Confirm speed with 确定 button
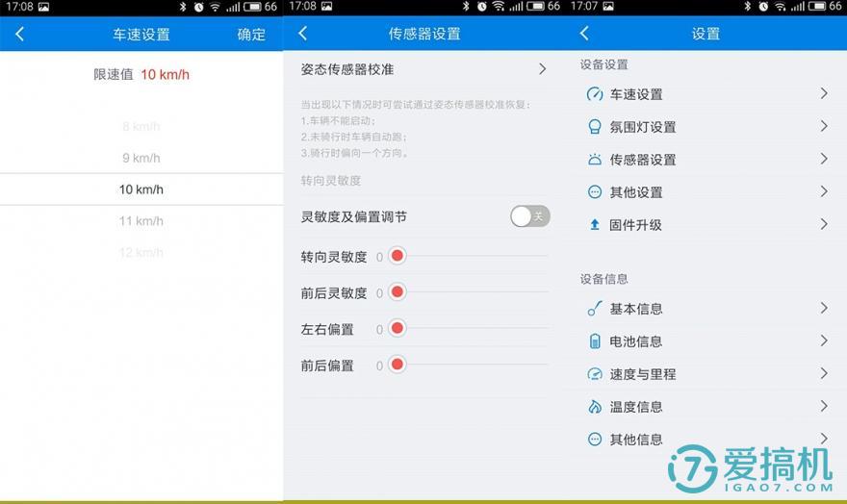Viewport: 847px width, 504px height. [x=251, y=35]
